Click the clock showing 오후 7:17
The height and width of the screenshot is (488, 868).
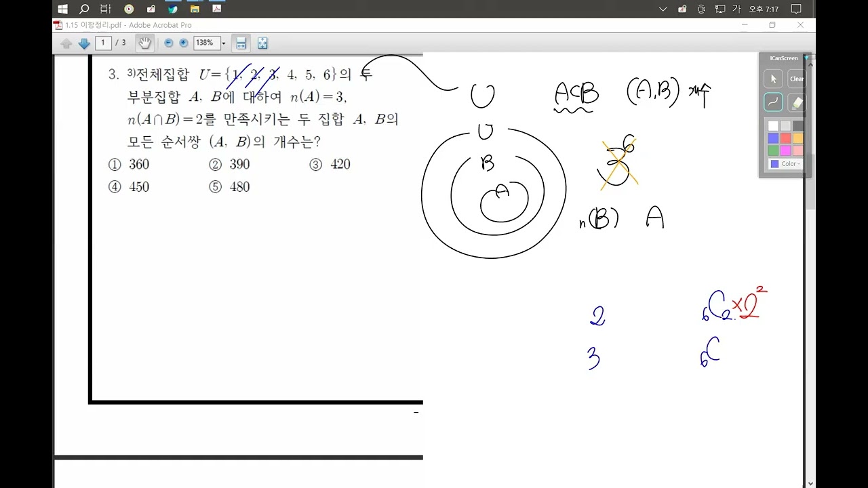[x=764, y=9]
